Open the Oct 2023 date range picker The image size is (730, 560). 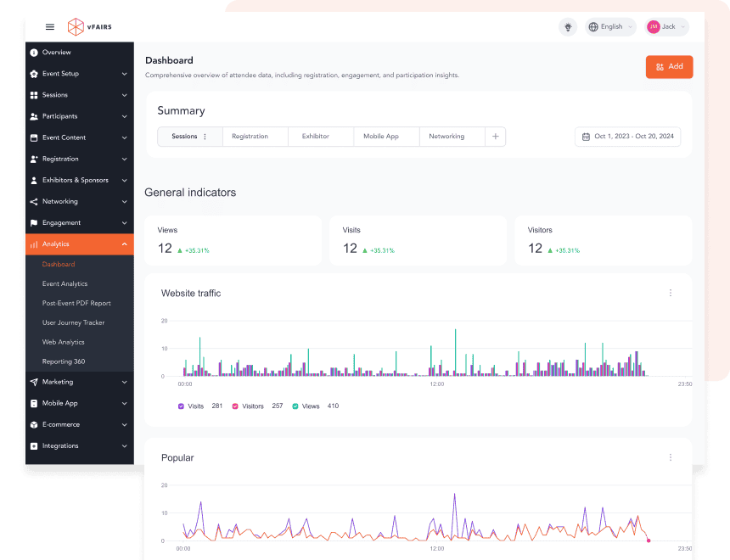627,136
